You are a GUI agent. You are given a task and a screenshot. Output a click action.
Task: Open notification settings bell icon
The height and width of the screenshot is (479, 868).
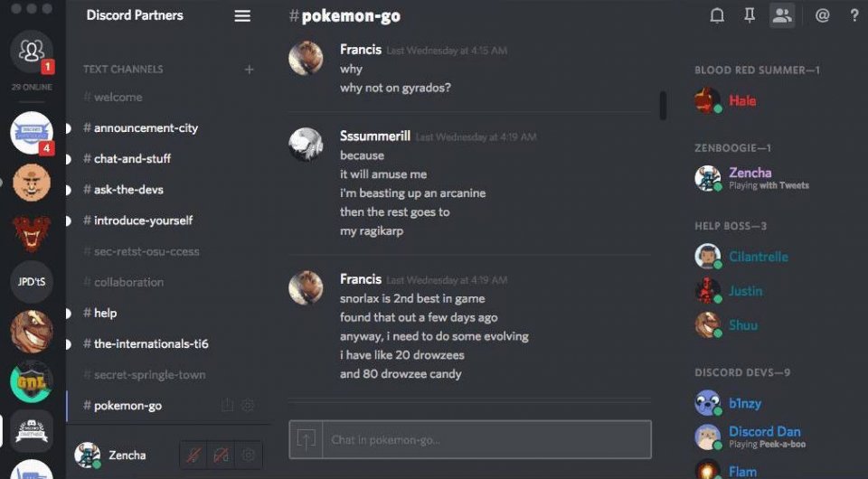coord(717,15)
